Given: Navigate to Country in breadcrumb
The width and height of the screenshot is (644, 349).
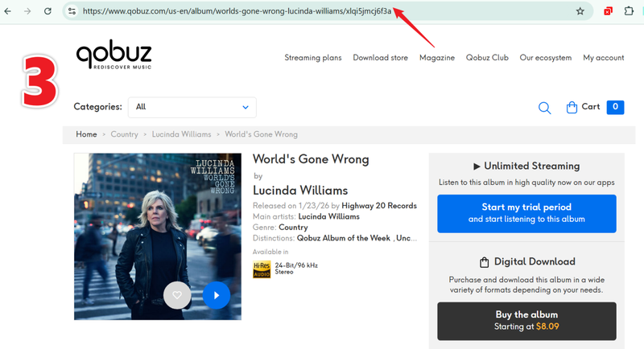Looking at the screenshot, I should pyautogui.click(x=124, y=134).
